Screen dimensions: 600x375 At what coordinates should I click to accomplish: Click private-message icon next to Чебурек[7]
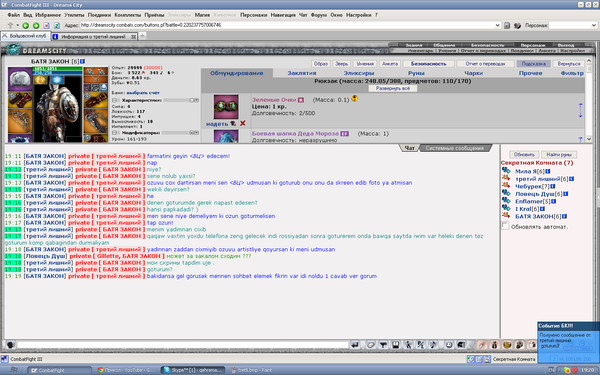pos(506,186)
